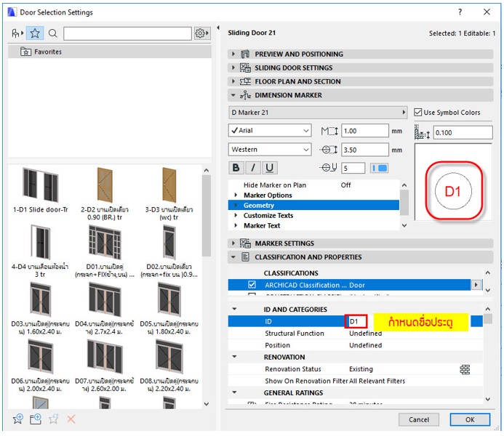
Task: Uncheck Use Symbol Colors checkbox
Action: pyautogui.click(x=417, y=113)
